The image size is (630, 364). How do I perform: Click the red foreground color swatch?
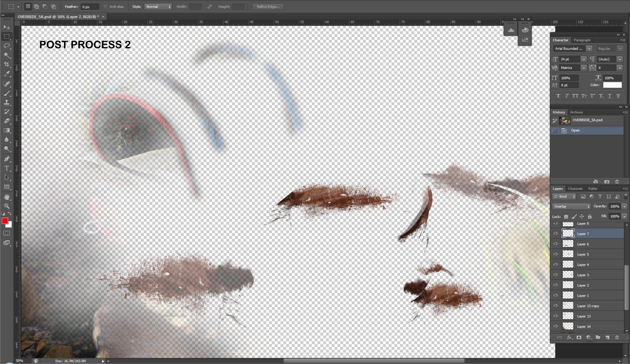point(5,221)
